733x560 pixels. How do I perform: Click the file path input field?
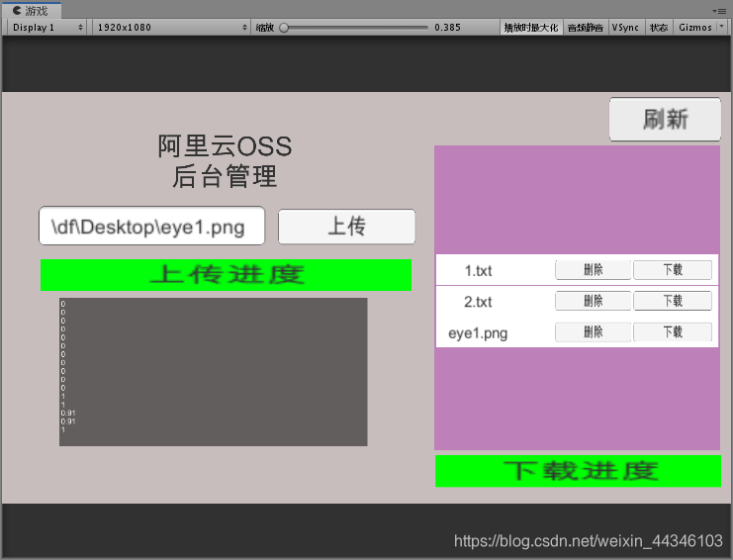point(152,226)
